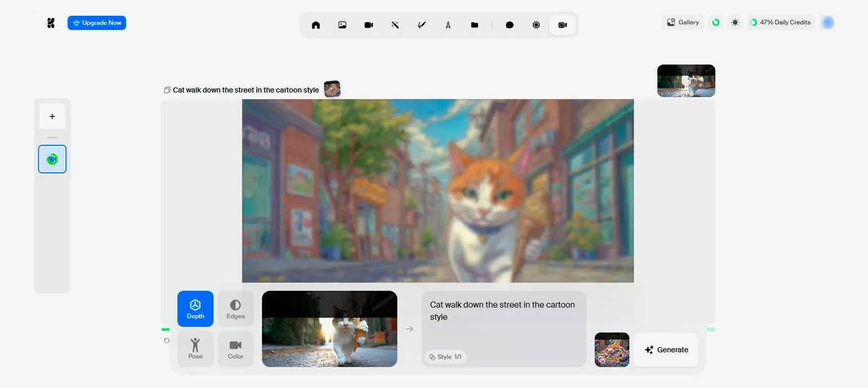Screen dimensions: 868x388
Task: Switch to Edges control mode
Action: pyautogui.click(x=236, y=309)
